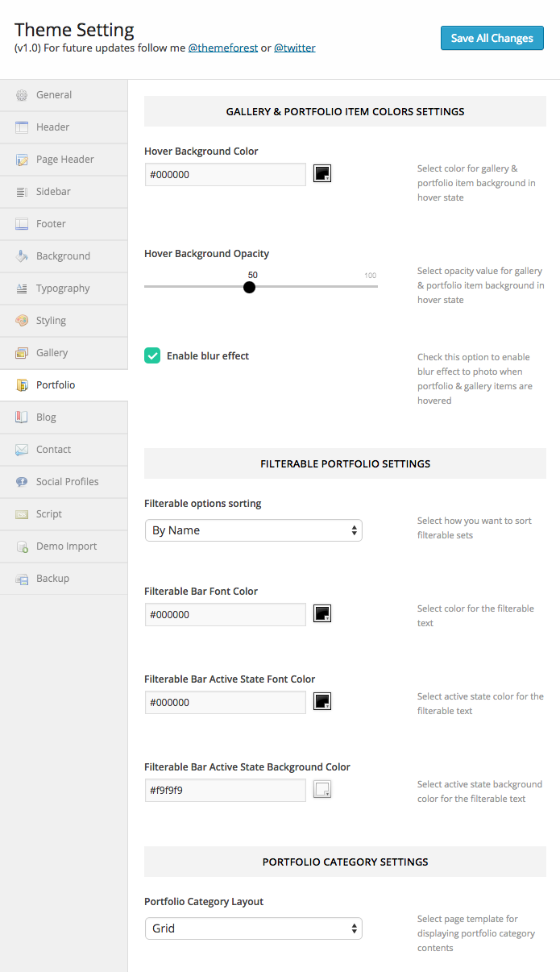Screen dimensions: 560x972
Task: Switch to the Footer settings tab
Action: 51,224
